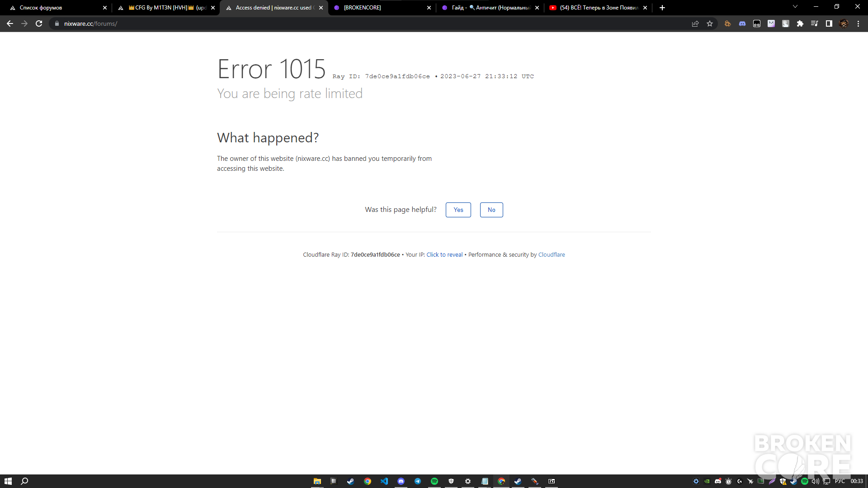Open Windows Security tray icon with warning
Viewport: 868px width, 488px height.
coord(783,481)
